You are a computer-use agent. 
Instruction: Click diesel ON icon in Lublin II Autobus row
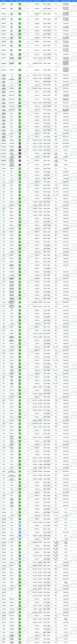(x=20, y=150)
